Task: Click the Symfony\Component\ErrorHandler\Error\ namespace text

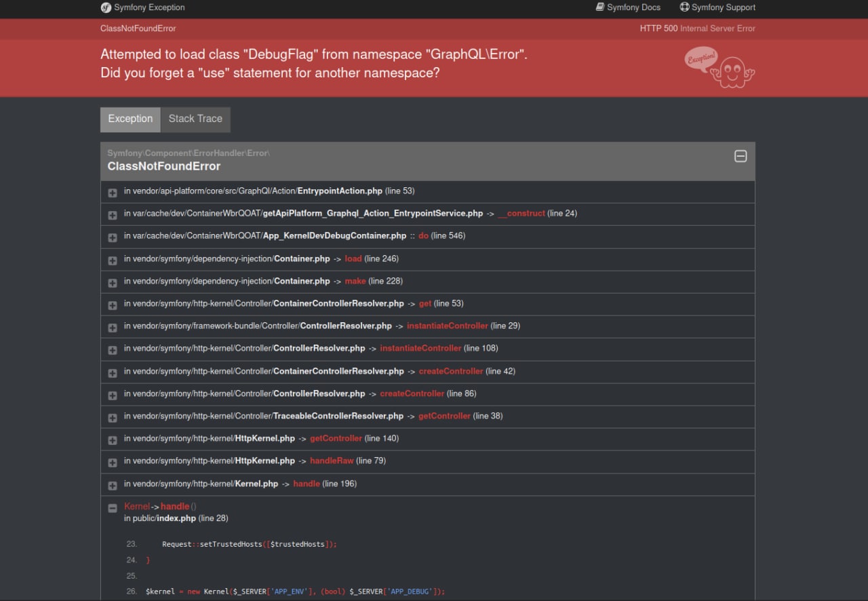Action: coord(189,153)
